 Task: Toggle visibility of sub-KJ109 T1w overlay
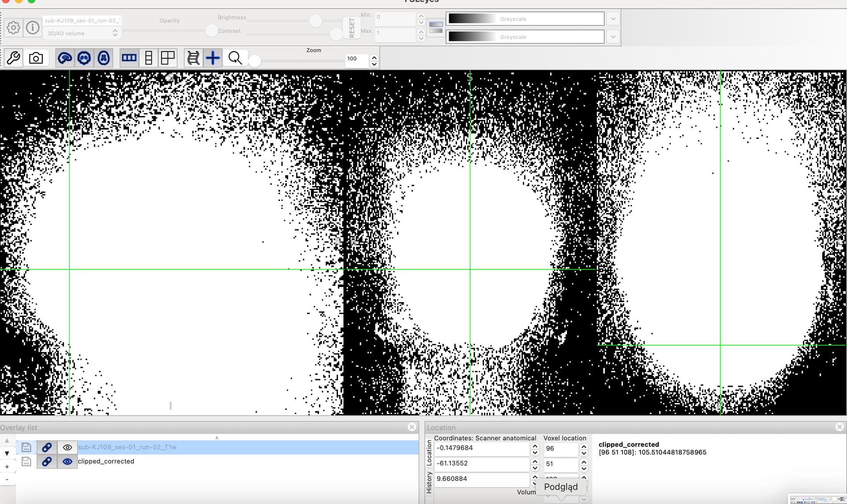(x=67, y=447)
